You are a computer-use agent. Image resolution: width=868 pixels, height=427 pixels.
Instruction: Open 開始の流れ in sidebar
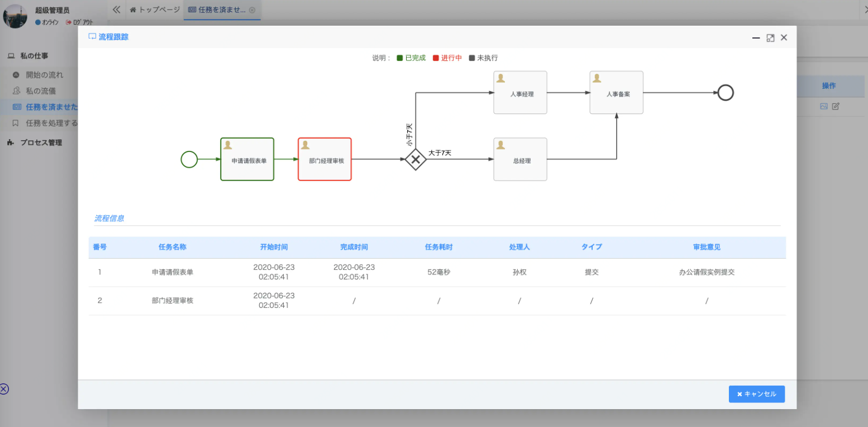[44, 75]
